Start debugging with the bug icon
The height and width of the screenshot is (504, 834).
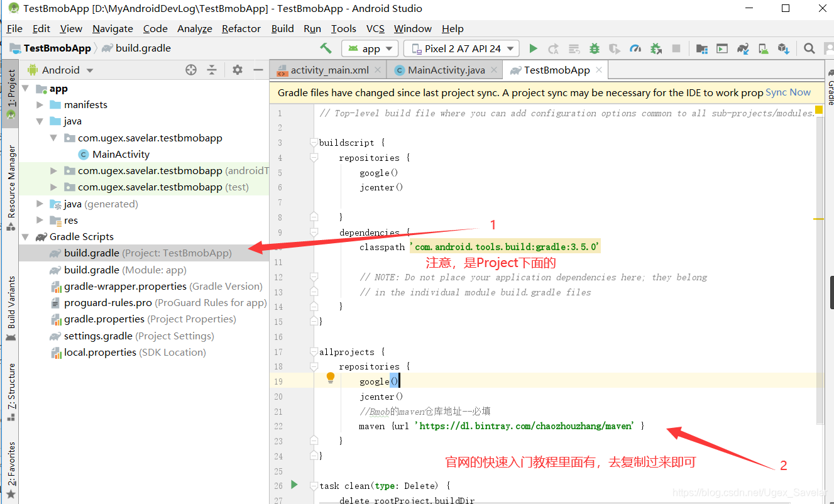coord(594,48)
